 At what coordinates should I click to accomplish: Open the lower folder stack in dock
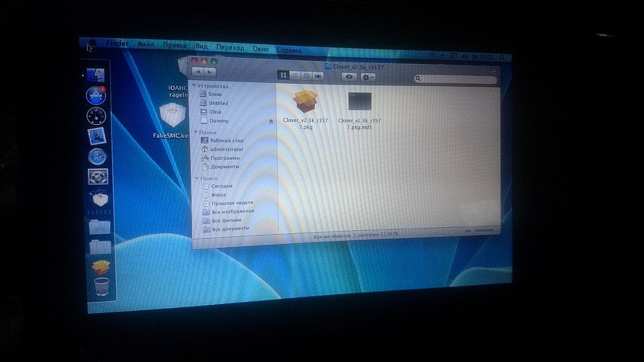(100, 246)
